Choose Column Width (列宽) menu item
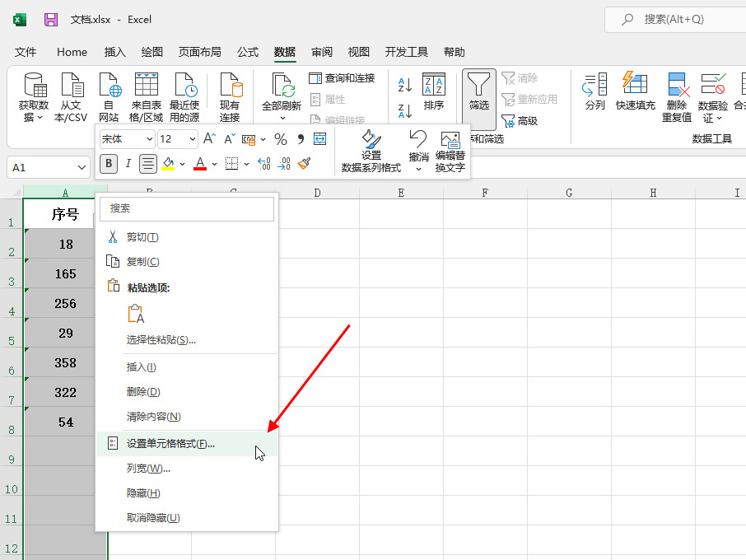This screenshot has height=560, width=746. 186,468
